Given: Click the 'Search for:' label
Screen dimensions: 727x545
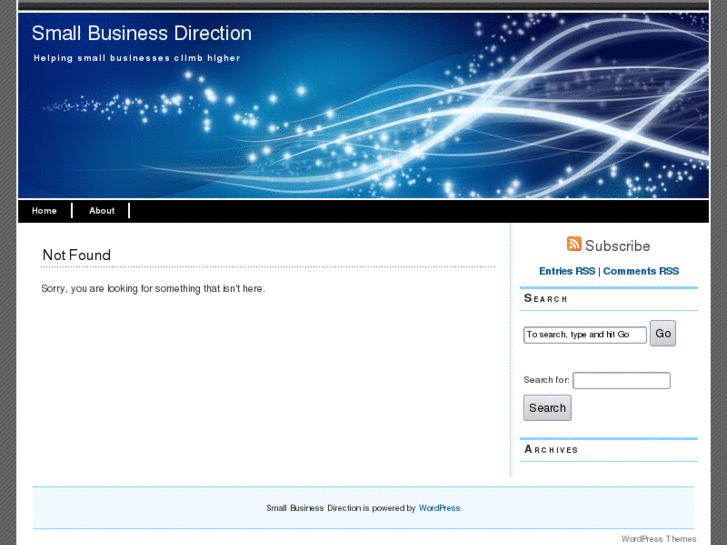Looking at the screenshot, I should point(546,380).
